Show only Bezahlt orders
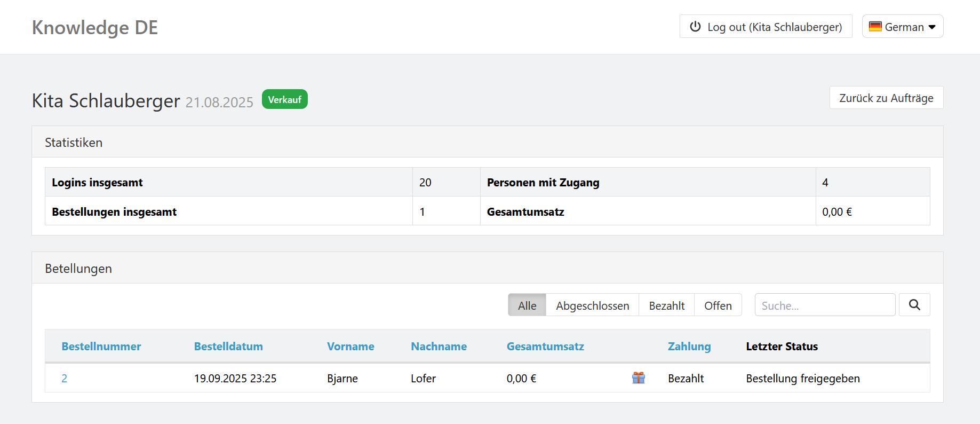 coord(667,305)
